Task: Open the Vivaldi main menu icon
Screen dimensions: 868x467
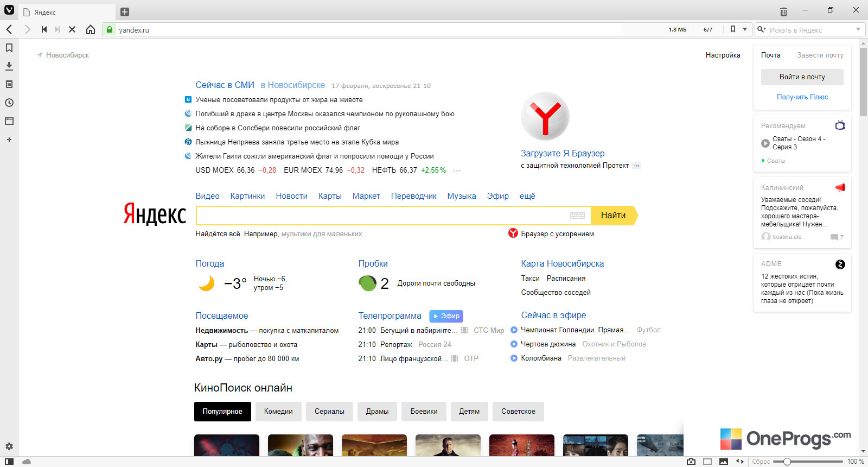Action: 9,10
